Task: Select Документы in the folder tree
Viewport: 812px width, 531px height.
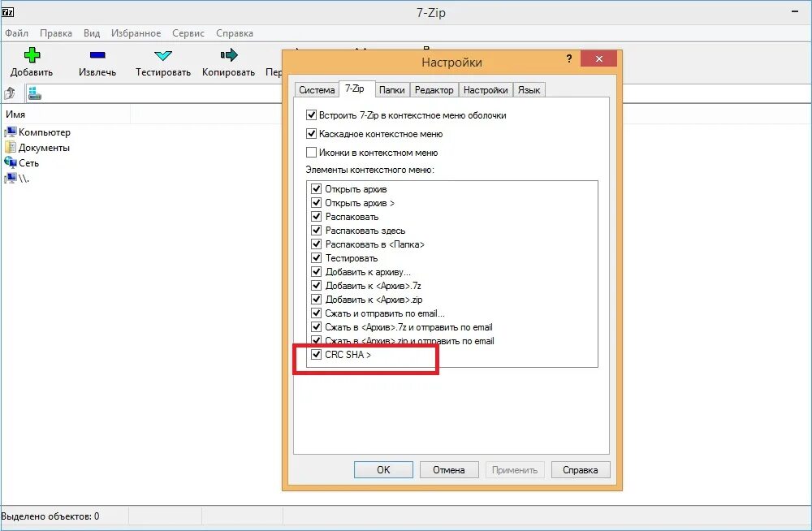Action: tap(42, 147)
